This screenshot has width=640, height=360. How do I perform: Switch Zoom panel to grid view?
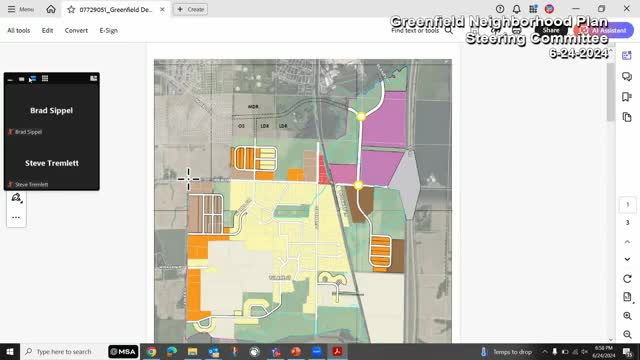coord(45,78)
